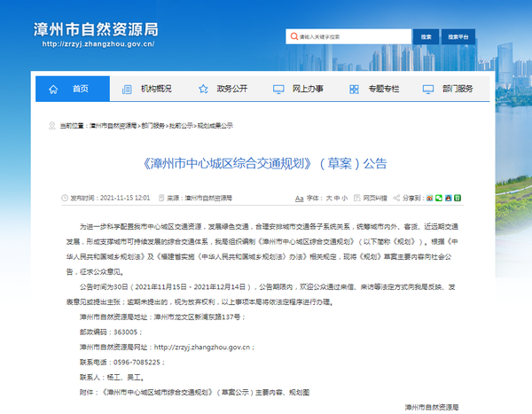Click the 网上办事 monitor icon
532x414 pixels.
(278, 90)
